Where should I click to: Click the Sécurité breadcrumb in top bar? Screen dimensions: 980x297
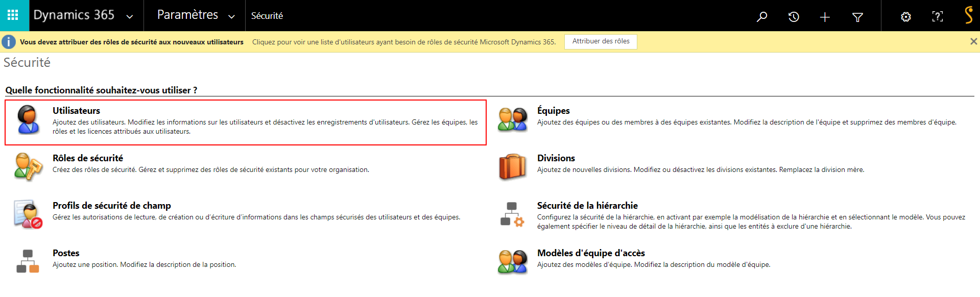(x=267, y=16)
